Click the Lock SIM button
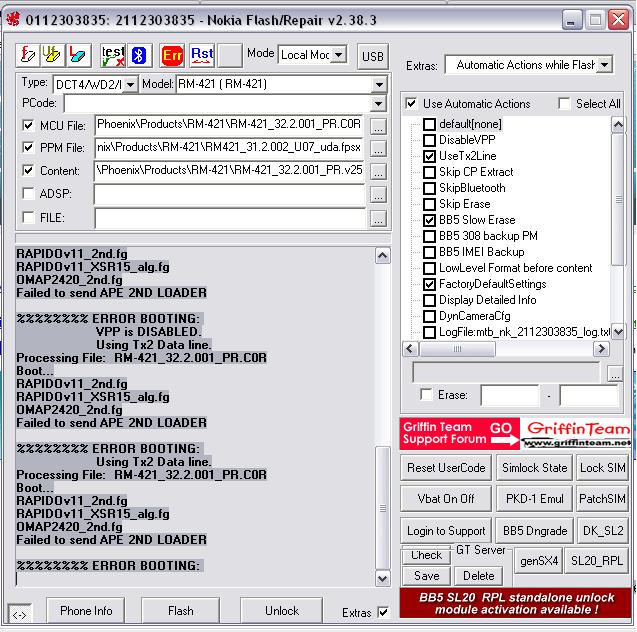This screenshot has height=632, width=637. [602, 468]
